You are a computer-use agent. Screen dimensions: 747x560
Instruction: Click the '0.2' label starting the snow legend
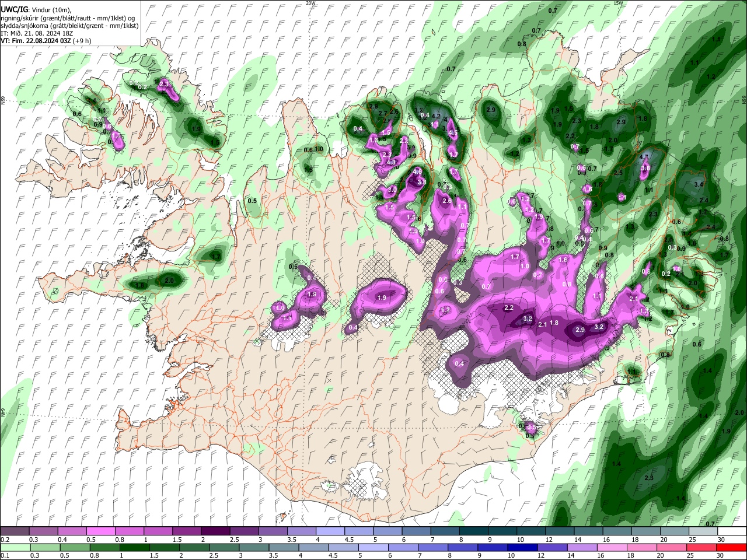coord(5,540)
